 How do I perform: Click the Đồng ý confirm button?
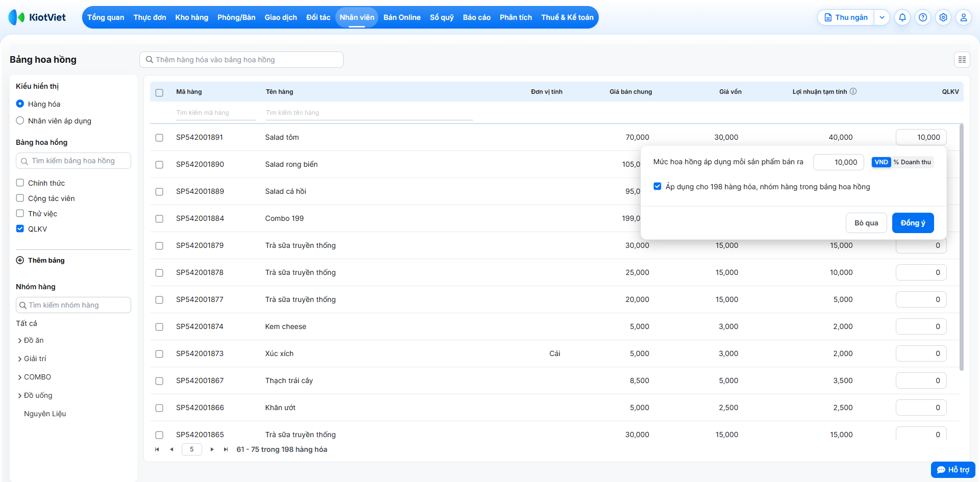point(913,223)
